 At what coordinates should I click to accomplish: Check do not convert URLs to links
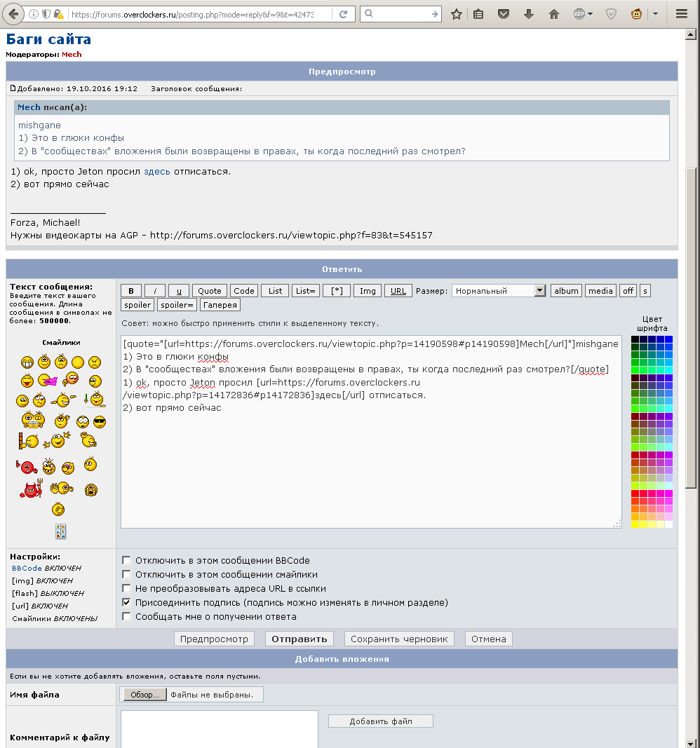126,588
